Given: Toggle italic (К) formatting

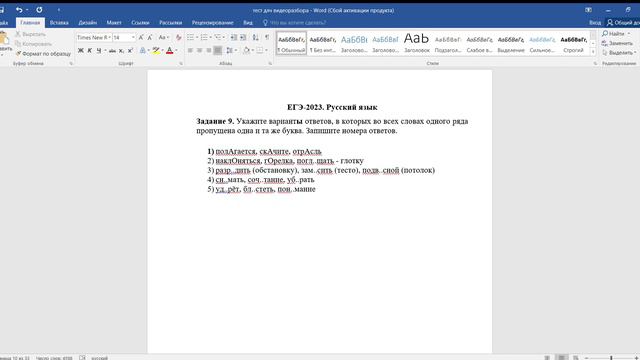Looking at the screenshot, I should pyautogui.click(x=89, y=50).
